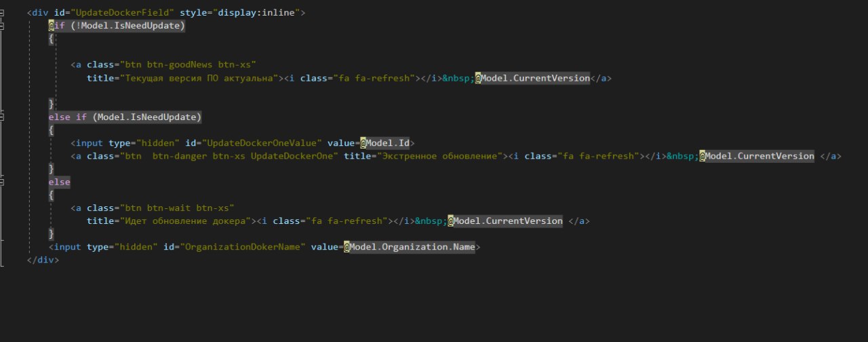Click the (!Model.IsNeedUpdate) condition
This screenshot has height=342, width=868.
127,26
